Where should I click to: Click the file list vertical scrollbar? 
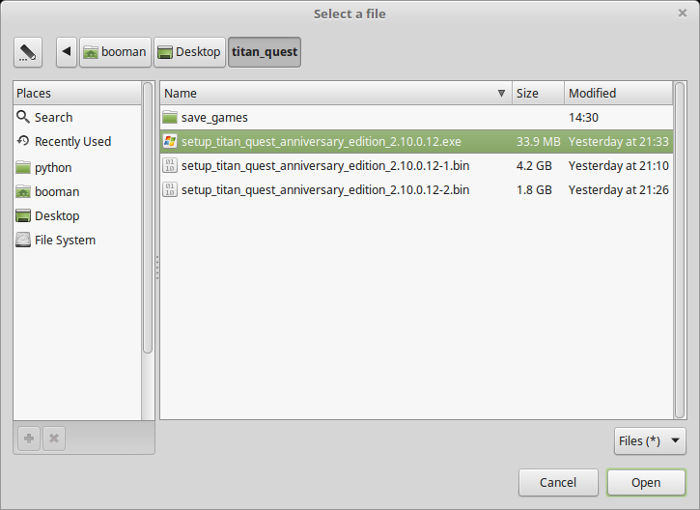tap(679, 250)
